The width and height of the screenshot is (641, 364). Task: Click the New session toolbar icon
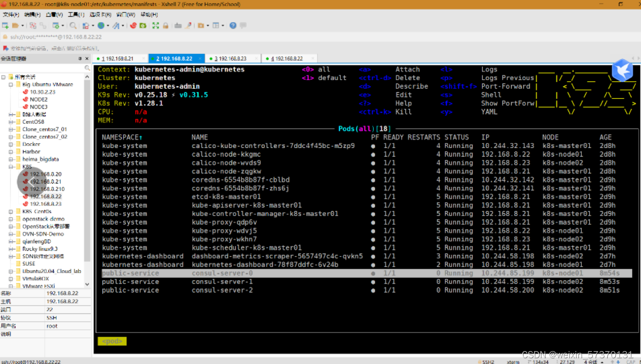pos(5,25)
